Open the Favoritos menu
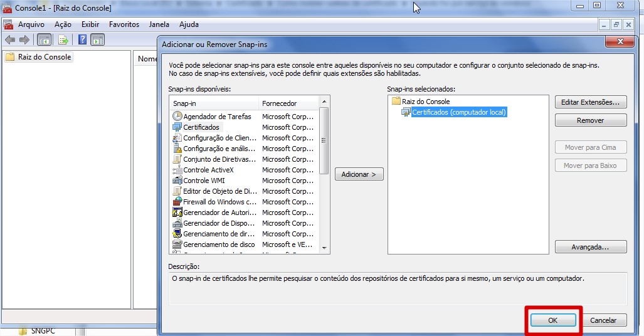 124,24
